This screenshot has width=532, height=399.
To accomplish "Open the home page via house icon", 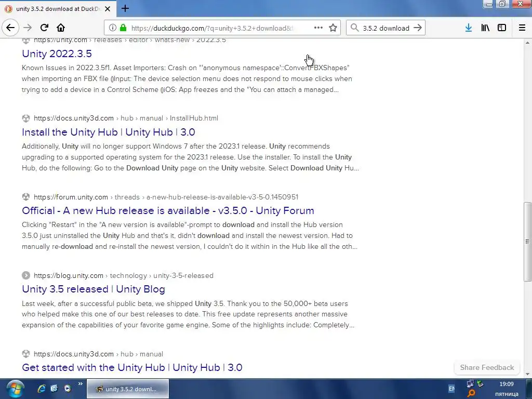I will coord(61,28).
